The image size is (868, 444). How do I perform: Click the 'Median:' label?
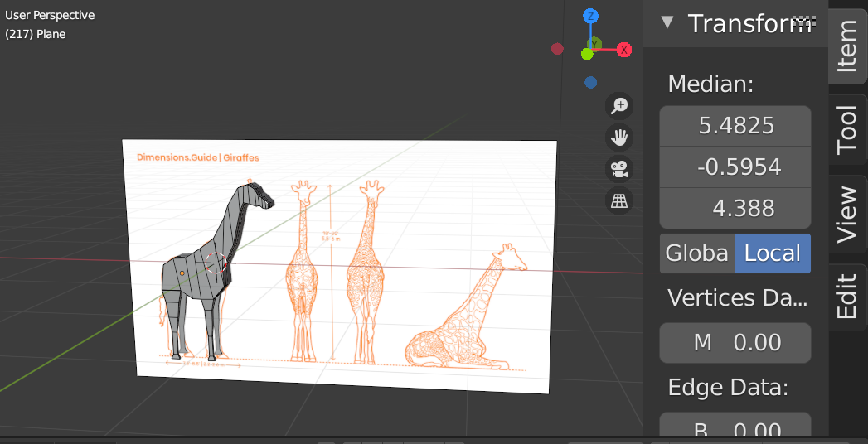click(710, 84)
